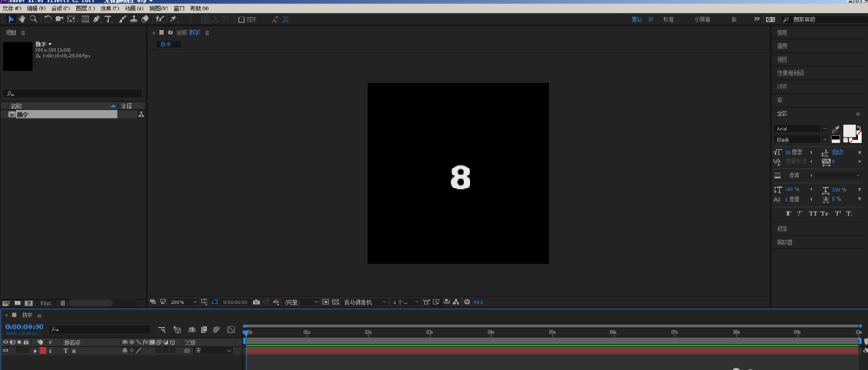The image size is (868, 370).
Task: Select the Selection arrow tool
Action: 10,19
